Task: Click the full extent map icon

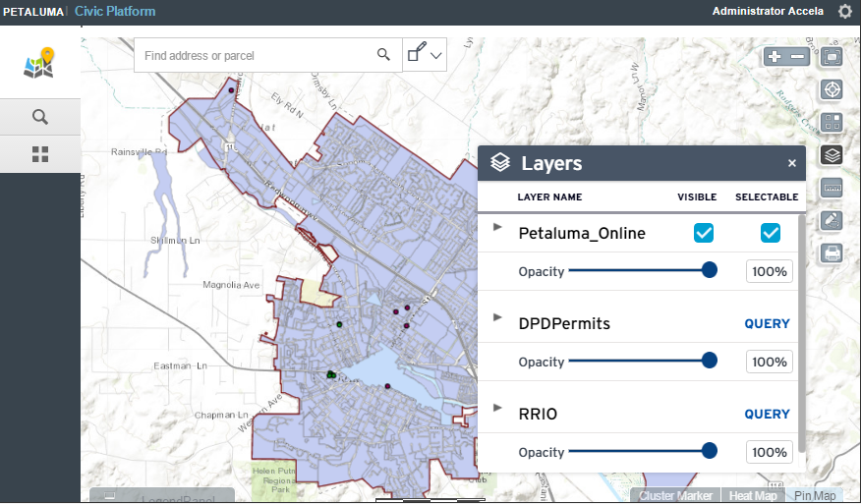Action: [832, 57]
